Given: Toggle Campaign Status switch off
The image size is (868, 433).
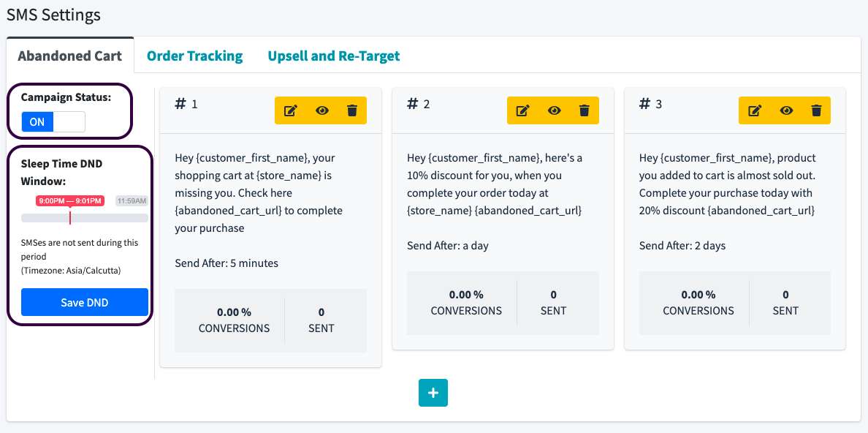Looking at the screenshot, I should [x=53, y=122].
